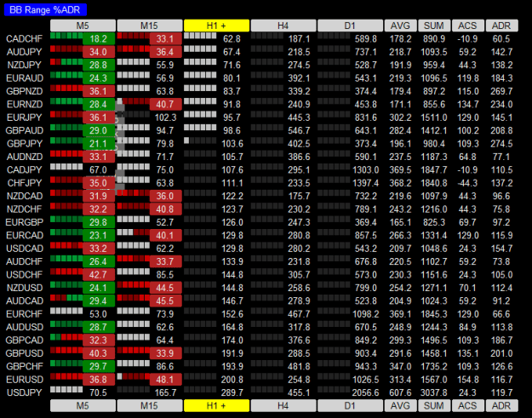Sort by top ADR column header
The height and width of the screenshot is (418, 532).
[502, 26]
